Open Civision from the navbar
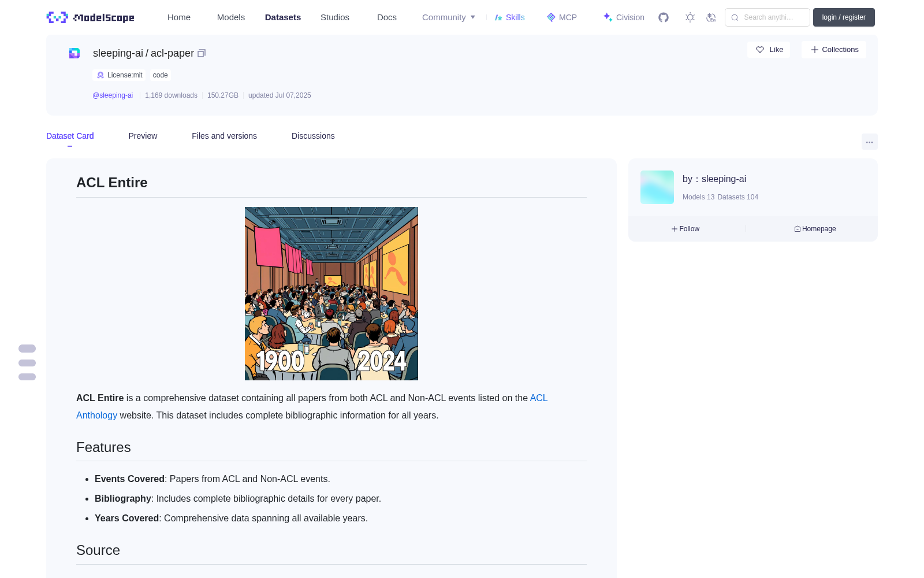 point(624,17)
